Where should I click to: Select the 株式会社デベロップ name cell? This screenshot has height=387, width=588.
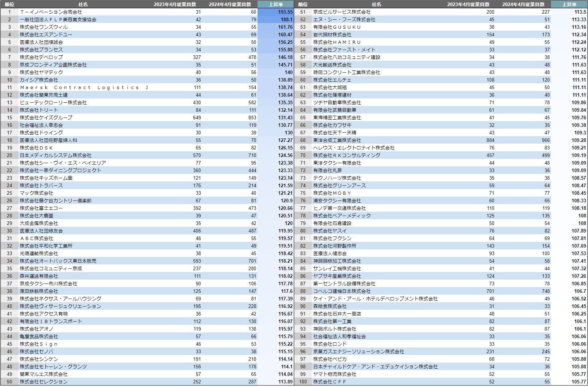[41, 57]
